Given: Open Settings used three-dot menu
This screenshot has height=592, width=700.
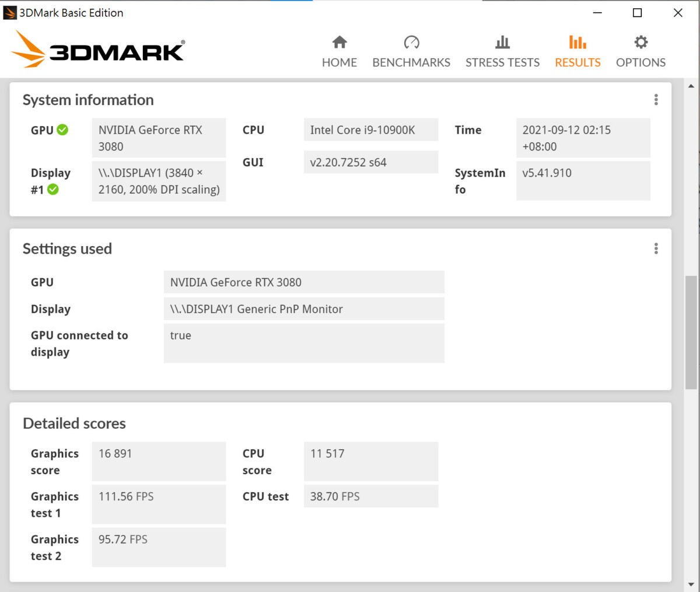Looking at the screenshot, I should point(656,249).
